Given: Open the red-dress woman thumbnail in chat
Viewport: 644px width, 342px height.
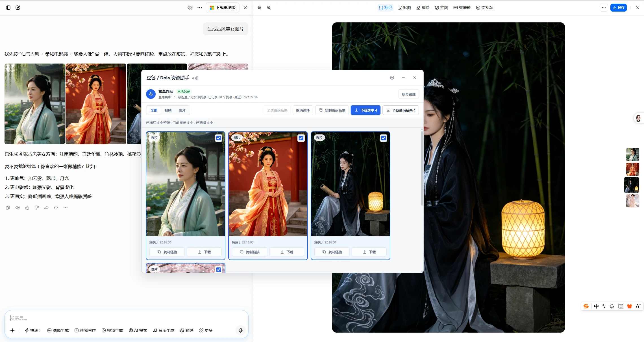Looking at the screenshot, I should pyautogui.click(x=96, y=104).
